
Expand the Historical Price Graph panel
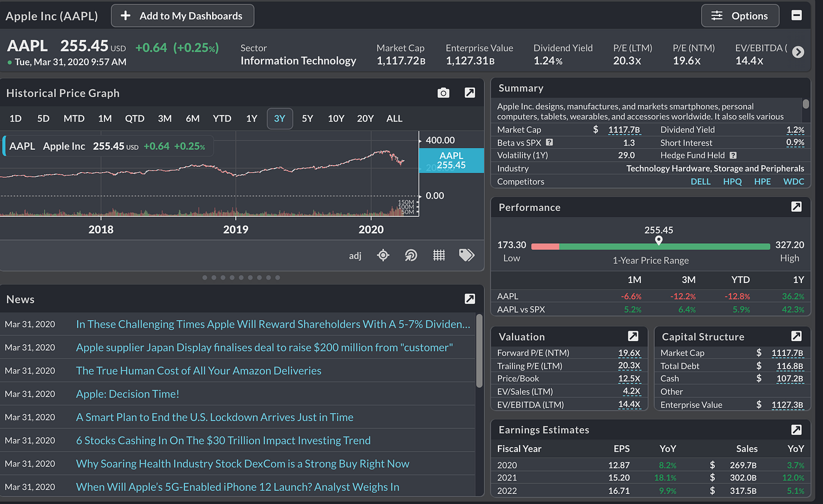click(x=470, y=93)
